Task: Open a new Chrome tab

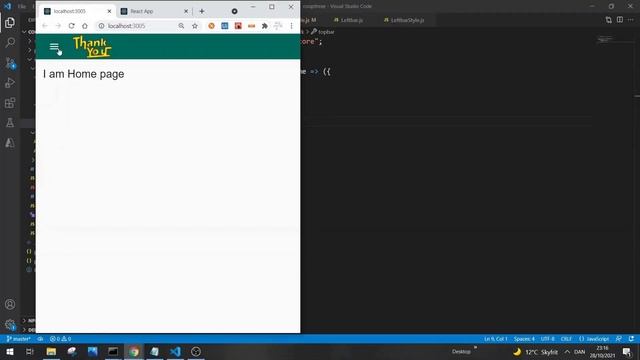Action: (x=202, y=11)
